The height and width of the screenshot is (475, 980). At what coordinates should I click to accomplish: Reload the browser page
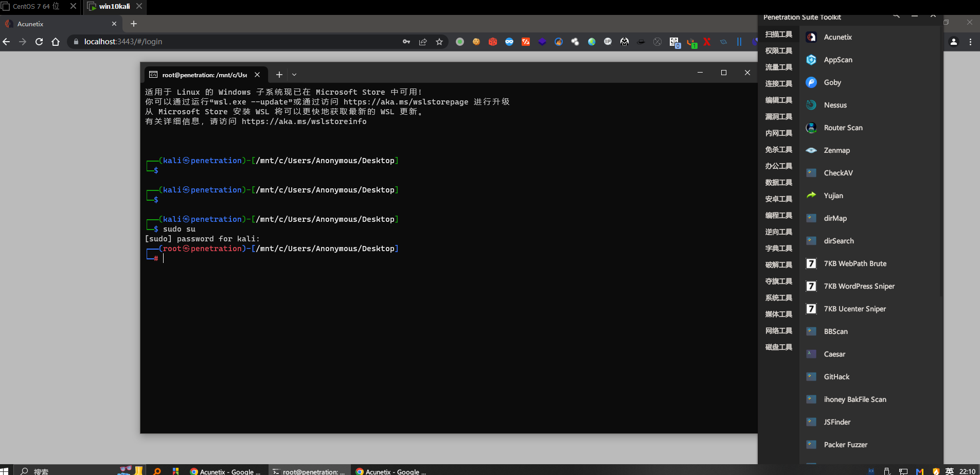(x=39, y=42)
